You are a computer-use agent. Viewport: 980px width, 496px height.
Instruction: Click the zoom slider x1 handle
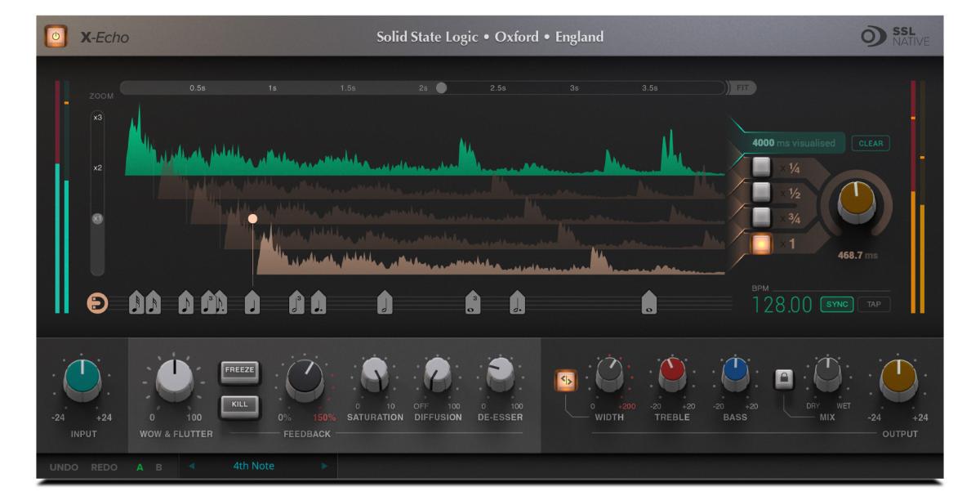[x=97, y=219]
